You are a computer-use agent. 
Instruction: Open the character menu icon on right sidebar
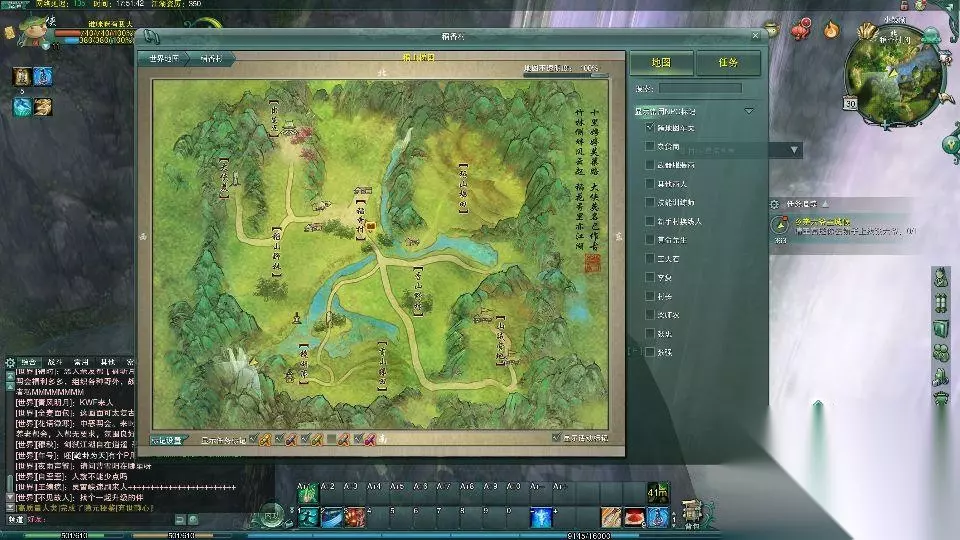click(940, 277)
